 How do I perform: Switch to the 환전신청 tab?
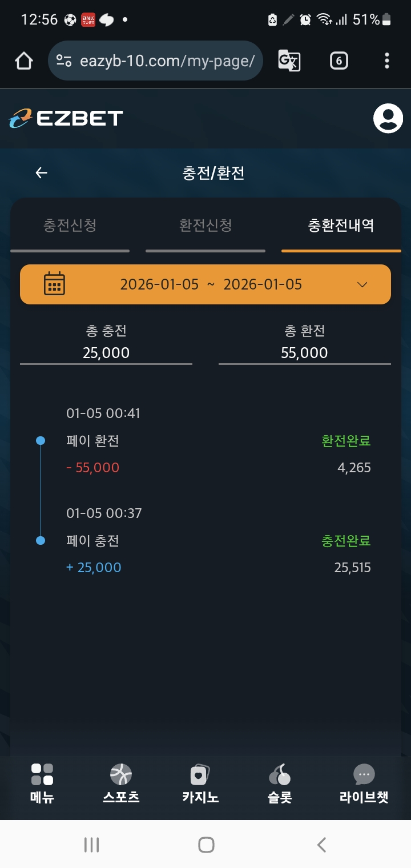(205, 225)
